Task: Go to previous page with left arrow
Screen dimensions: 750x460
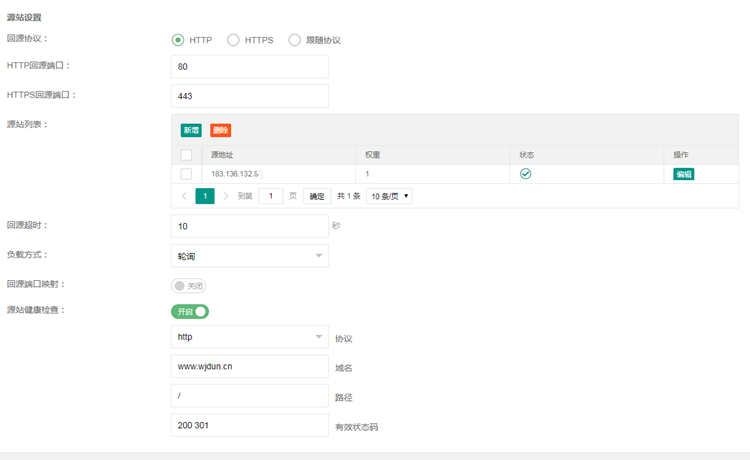Action: pyautogui.click(x=185, y=197)
